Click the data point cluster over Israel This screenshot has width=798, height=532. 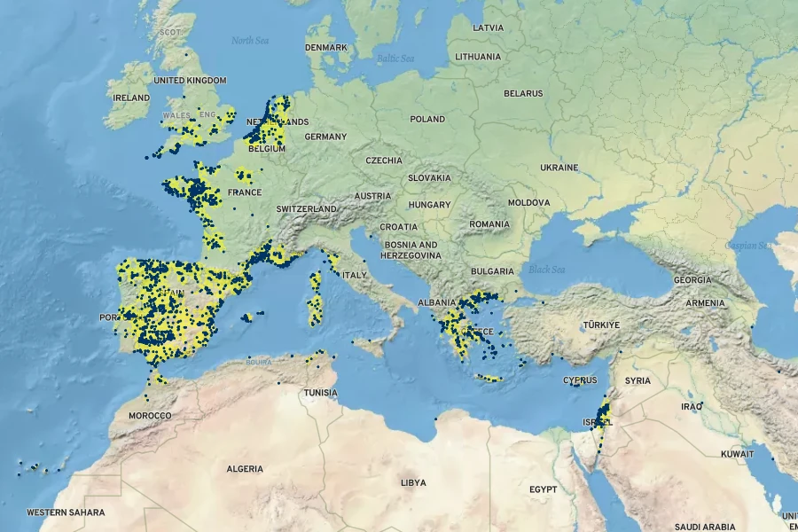pyautogui.click(x=603, y=417)
